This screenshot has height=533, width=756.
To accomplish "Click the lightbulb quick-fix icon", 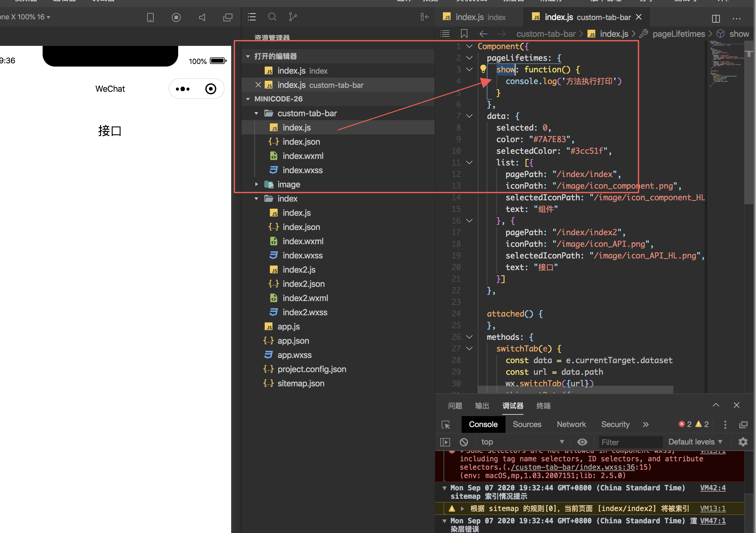I will coord(483,69).
